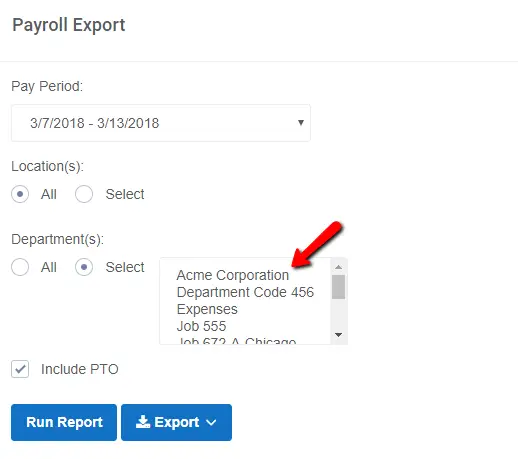The height and width of the screenshot is (459, 518).
Task: Select All locations radio button
Action: (x=20, y=194)
